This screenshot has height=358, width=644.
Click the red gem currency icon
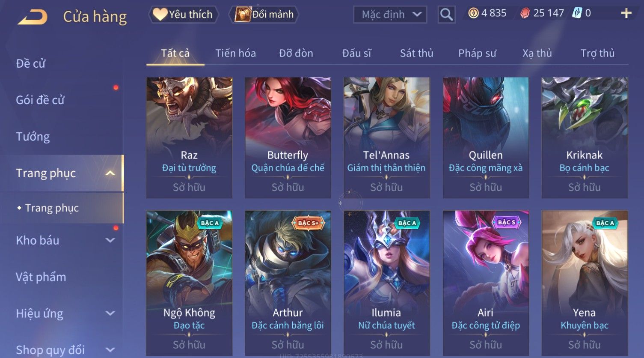click(525, 14)
